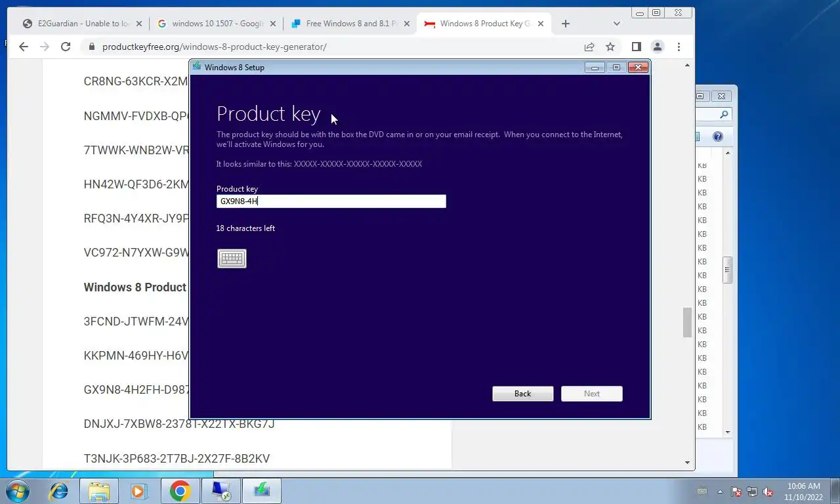This screenshot has height=504, width=840.
Task: Click the Chrome page scroll-down arrow
Action: (687, 463)
